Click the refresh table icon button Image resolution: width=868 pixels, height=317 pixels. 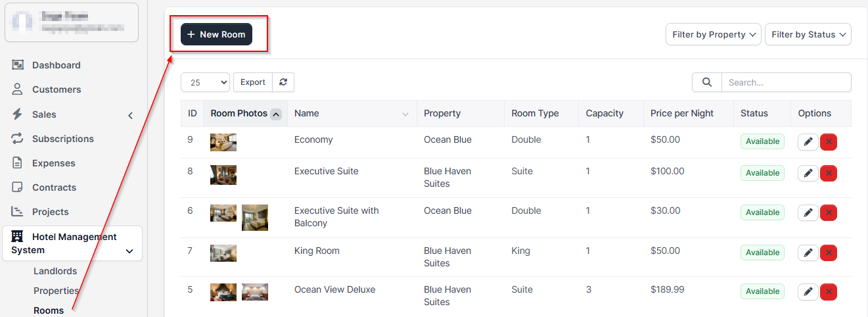point(283,82)
